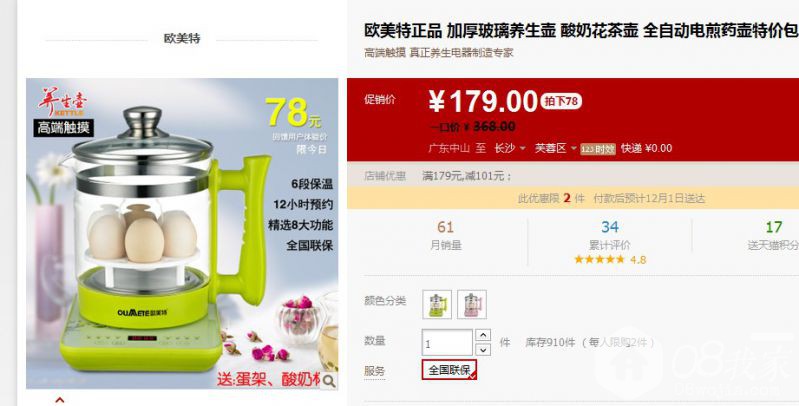Click the five-star rating icons
Screen dimensions: 799x406
[599, 259]
